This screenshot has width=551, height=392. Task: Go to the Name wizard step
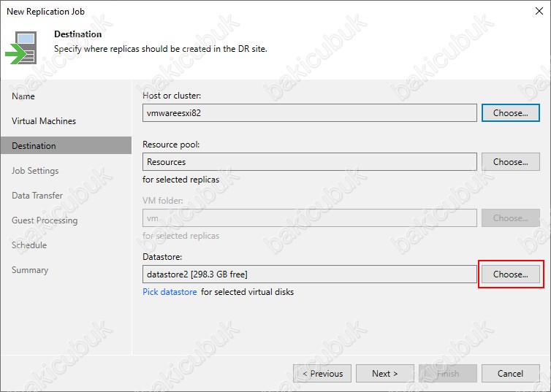click(x=23, y=96)
